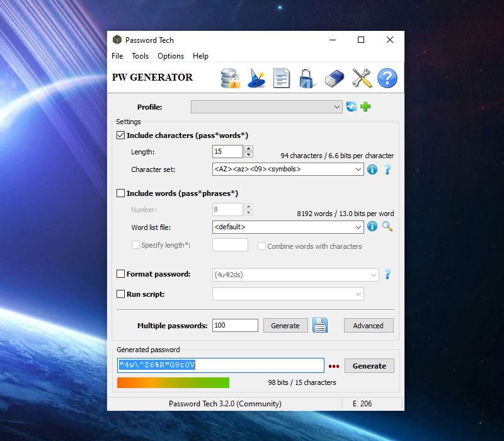Click the eraser clear clipboard icon
Image resolution: width=504 pixels, height=441 pixels.
[335, 78]
